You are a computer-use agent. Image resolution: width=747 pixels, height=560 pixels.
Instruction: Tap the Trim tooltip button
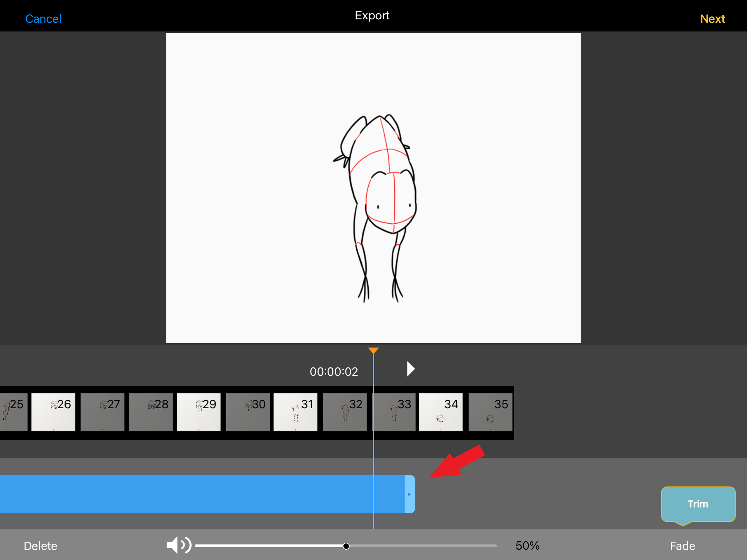[698, 504]
